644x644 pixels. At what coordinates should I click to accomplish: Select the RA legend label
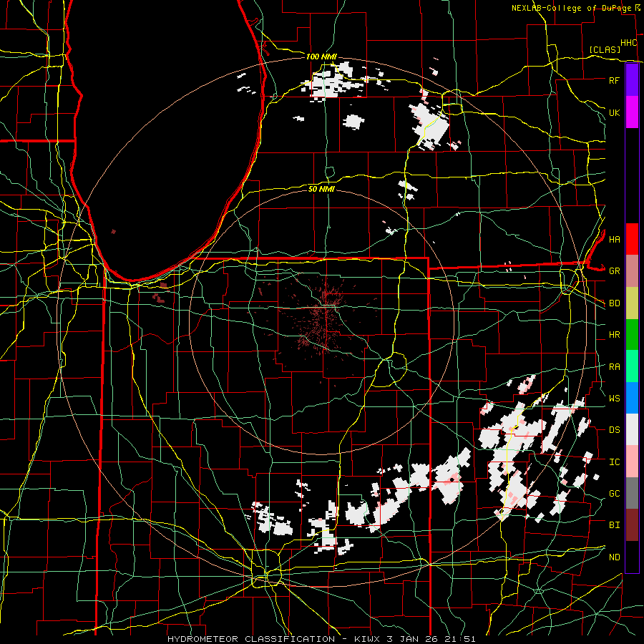(x=615, y=367)
